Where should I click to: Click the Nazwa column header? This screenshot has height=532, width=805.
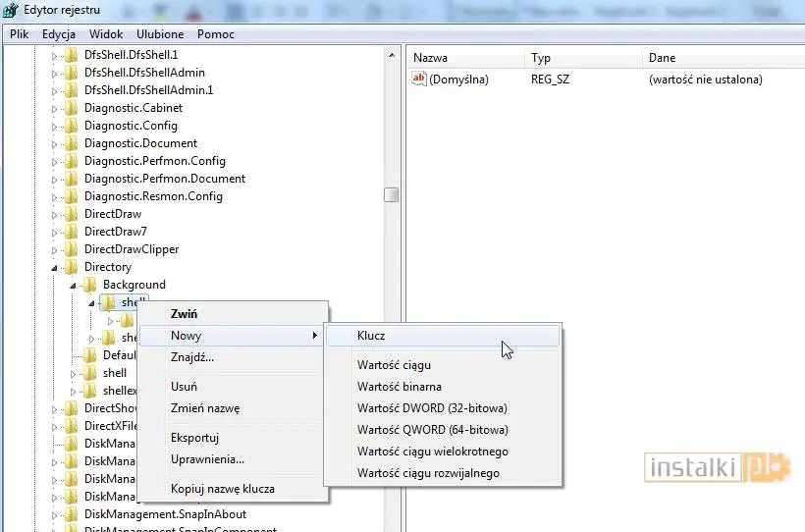(430, 58)
